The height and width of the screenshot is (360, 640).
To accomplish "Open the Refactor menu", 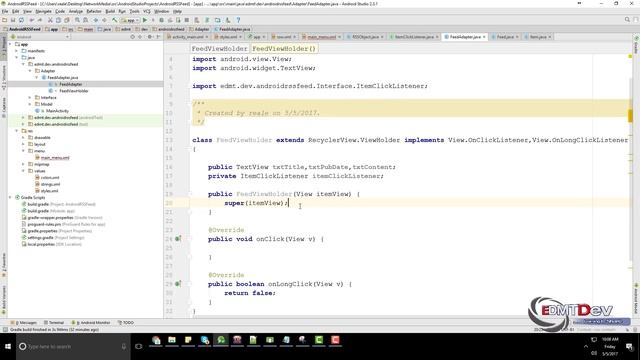I will click(x=94, y=11).
